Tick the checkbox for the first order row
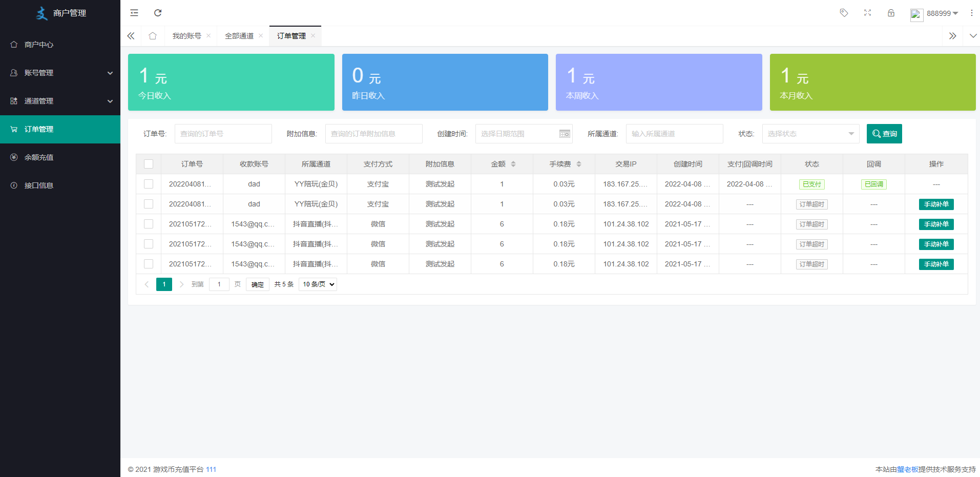The width and height of the screenshot is (980, 477). 149,184
